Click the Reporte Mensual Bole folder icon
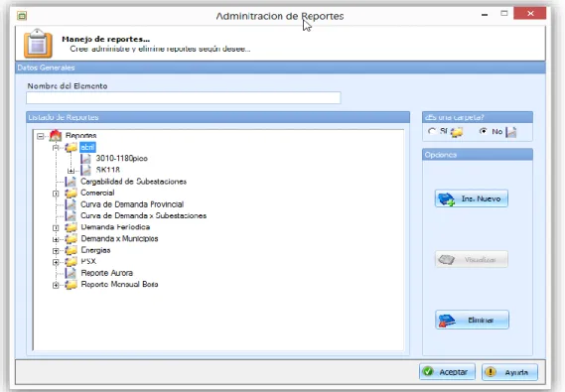 pos(71,285)
